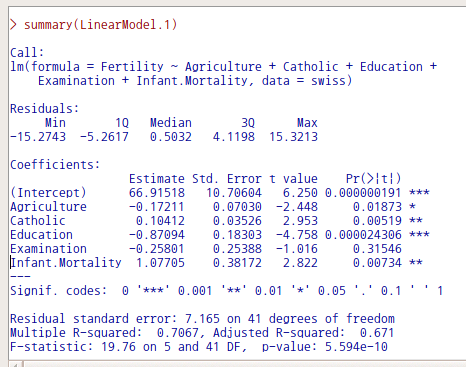
Task: Select the residual standard error value 7.165
Action: (202, 319)
